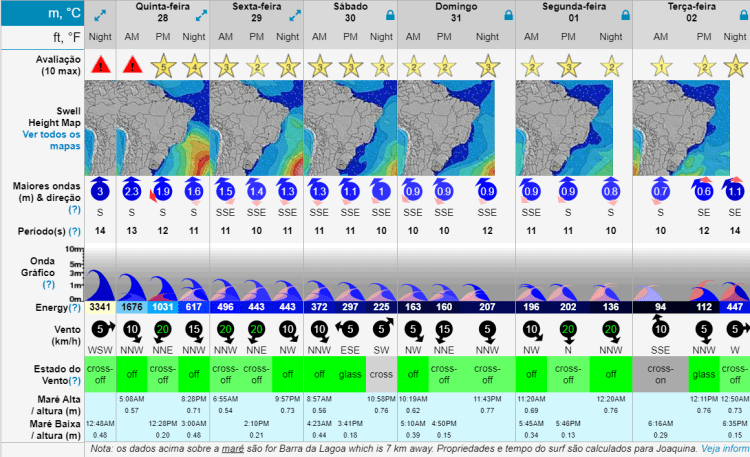Click the WSW 5 km/h wind arrow icon
The image size is (750, 457).
[102, 329]
